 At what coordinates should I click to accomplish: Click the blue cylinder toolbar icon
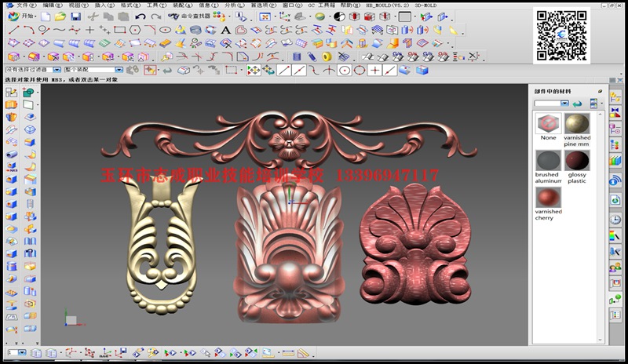(297, 56)
